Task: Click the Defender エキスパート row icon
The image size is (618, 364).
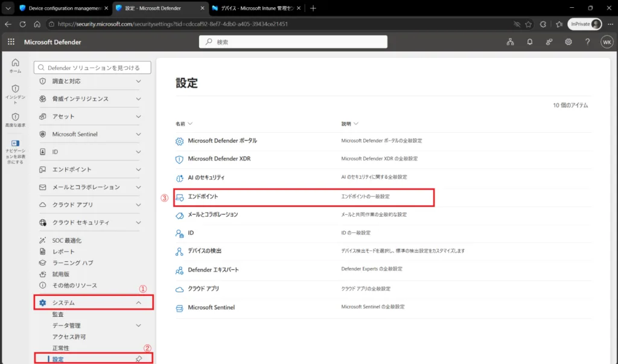Action: tap(179, 270)
